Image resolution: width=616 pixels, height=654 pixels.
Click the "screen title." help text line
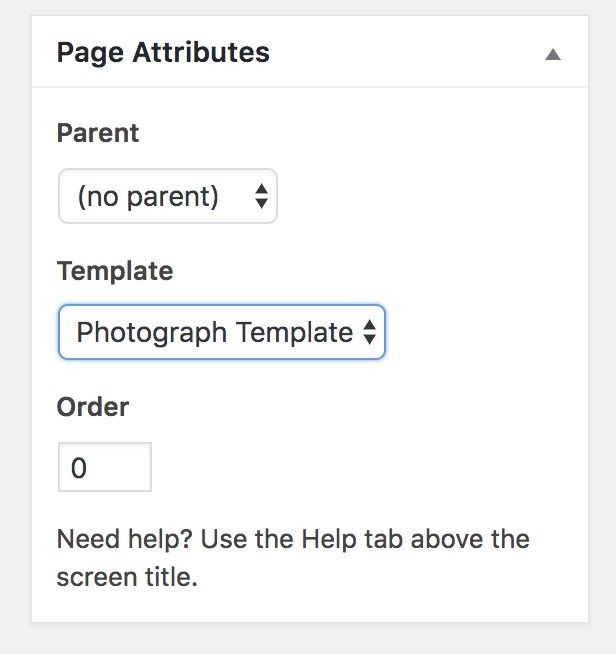click(127, 578)
